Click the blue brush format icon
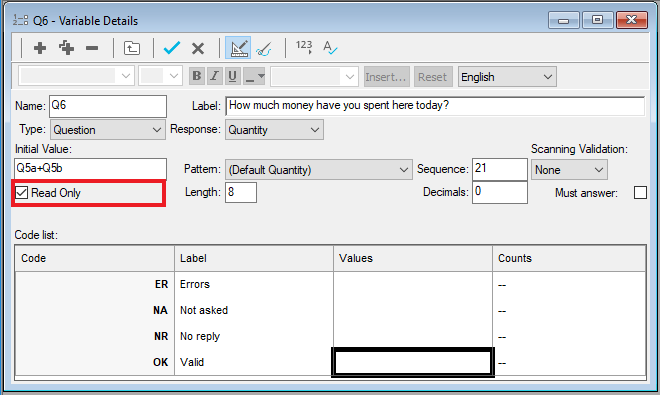 [264, 49]
